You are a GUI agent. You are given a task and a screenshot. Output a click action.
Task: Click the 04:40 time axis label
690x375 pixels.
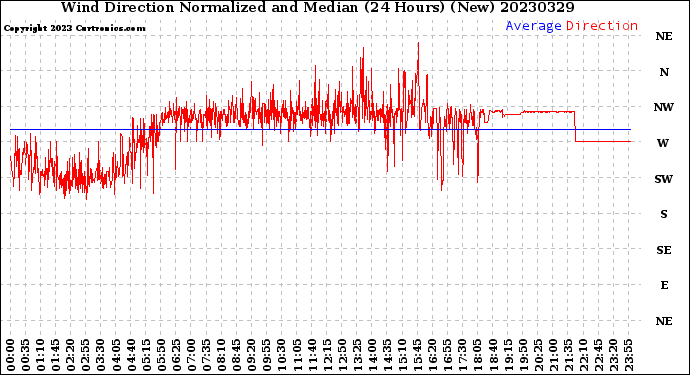click(131, 355)
